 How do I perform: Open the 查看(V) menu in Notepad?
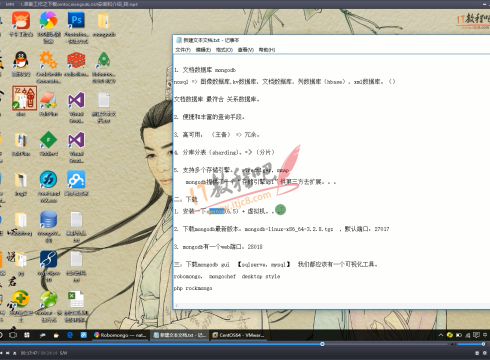pos(245,50)
